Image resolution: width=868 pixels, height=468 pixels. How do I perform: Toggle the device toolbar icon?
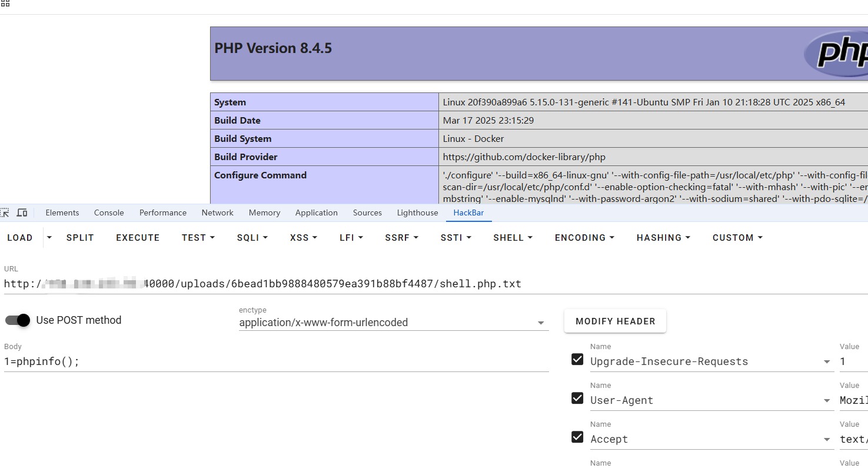[22, 213]
